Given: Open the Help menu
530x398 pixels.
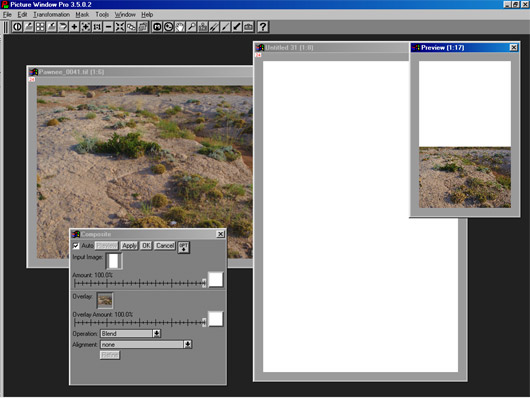Looking at the screenshot, I should (147, 15).
